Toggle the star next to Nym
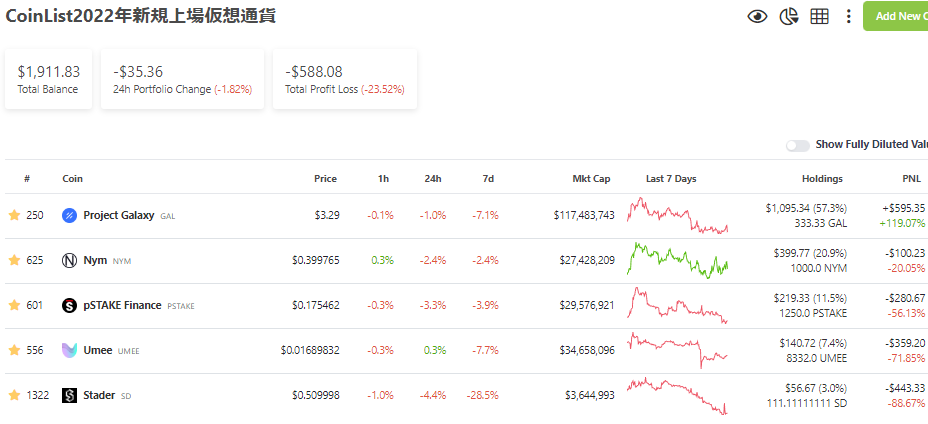The height and width of the screenshot is (424, 928). point(14,260)
